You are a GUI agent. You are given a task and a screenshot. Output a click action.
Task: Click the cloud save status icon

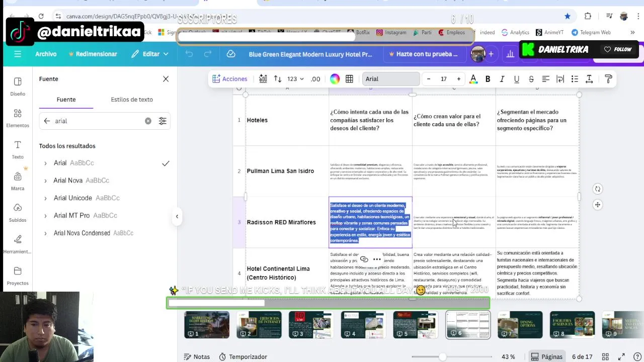(231, 54)
